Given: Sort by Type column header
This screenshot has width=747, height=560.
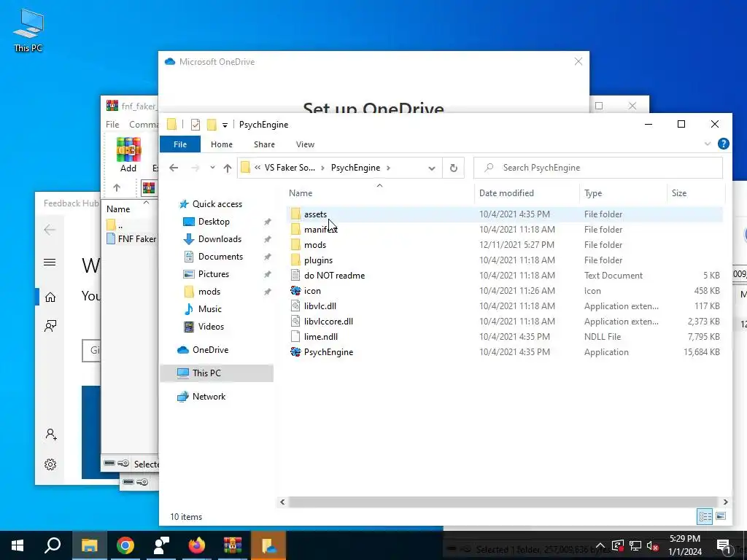Looking at the screenshot, I should (x=593, y=192).
